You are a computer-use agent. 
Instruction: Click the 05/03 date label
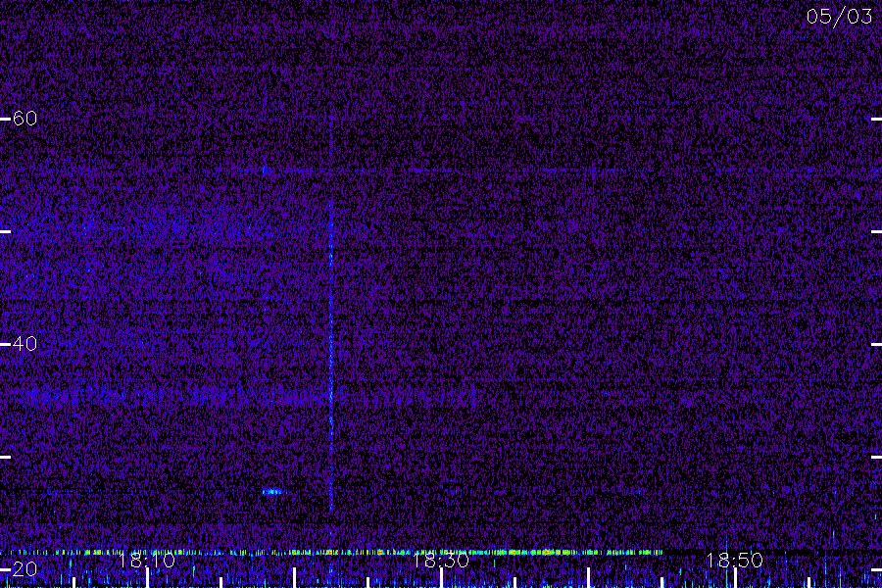coord(839,17)
